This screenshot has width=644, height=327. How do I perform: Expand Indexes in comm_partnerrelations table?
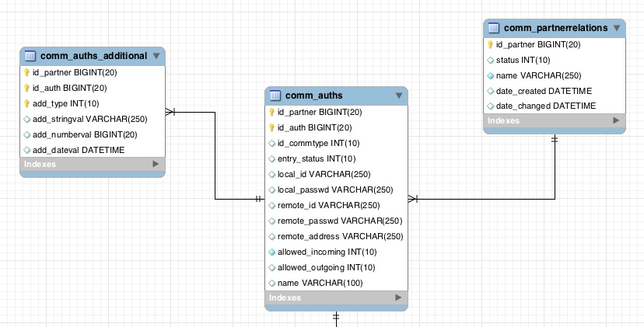(616, 120)
